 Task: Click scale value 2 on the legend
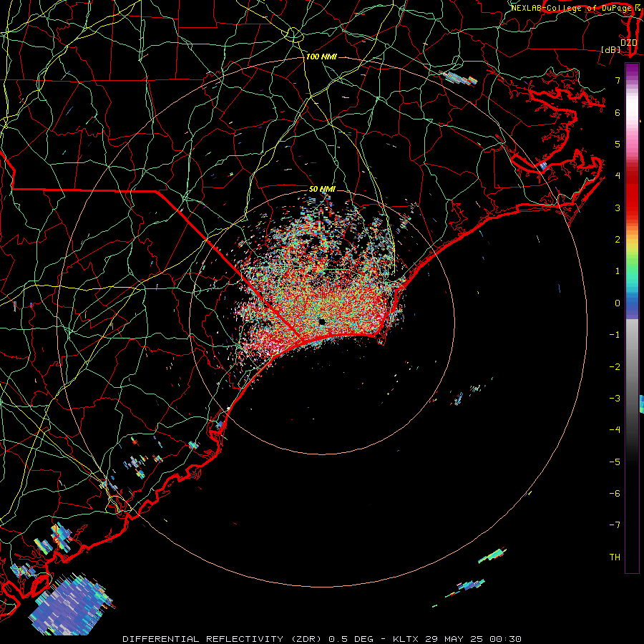point(618,240)
